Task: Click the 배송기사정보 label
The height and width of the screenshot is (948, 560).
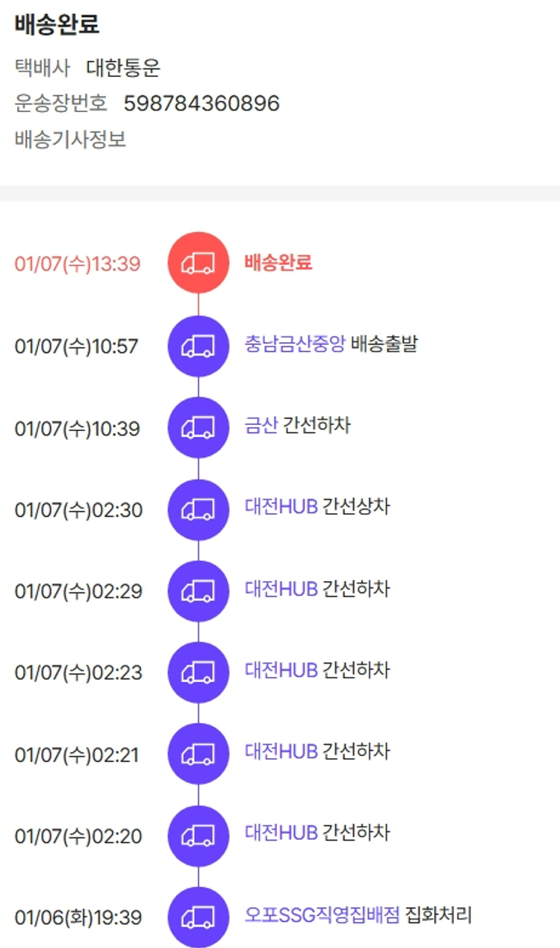Action: (70, 139)
